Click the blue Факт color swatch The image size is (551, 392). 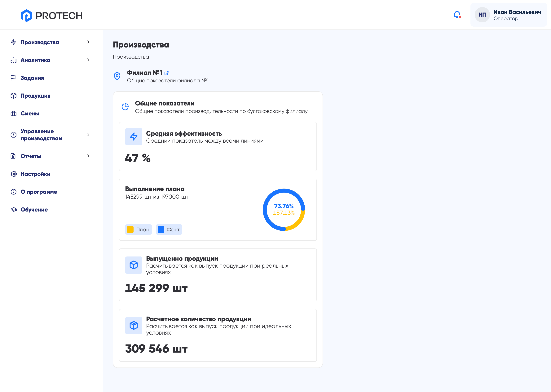click(x=161, y=229)
